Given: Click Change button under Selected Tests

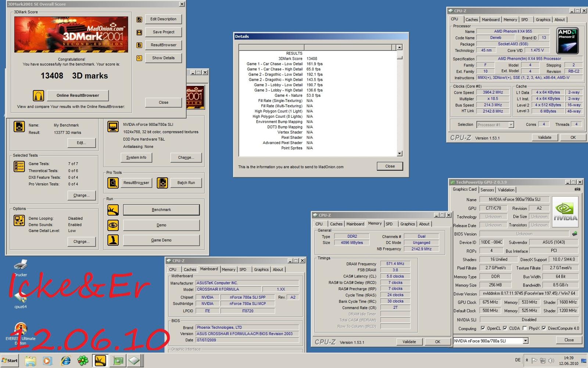Looking at the screenshot, I should pos(82,195).
